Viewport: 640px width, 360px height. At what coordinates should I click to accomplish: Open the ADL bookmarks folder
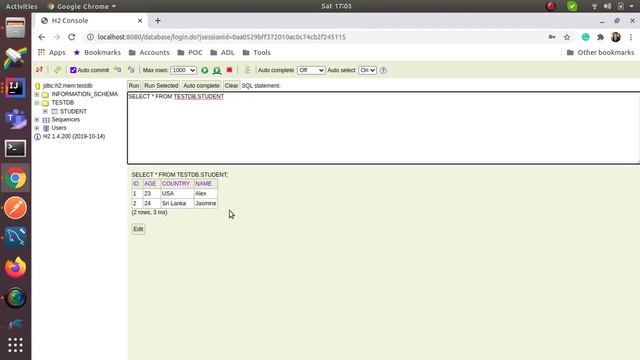tap(222, 52)
